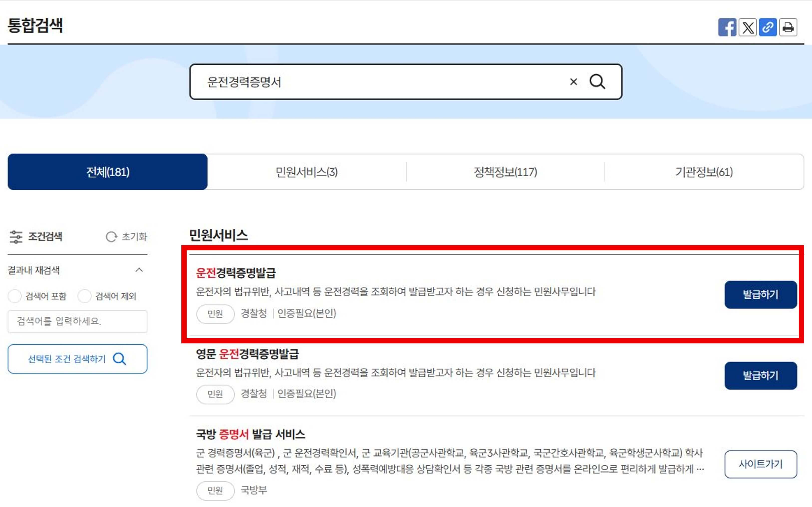
Task: Run the search with the magnifier icon
Action: click(597, 82)
